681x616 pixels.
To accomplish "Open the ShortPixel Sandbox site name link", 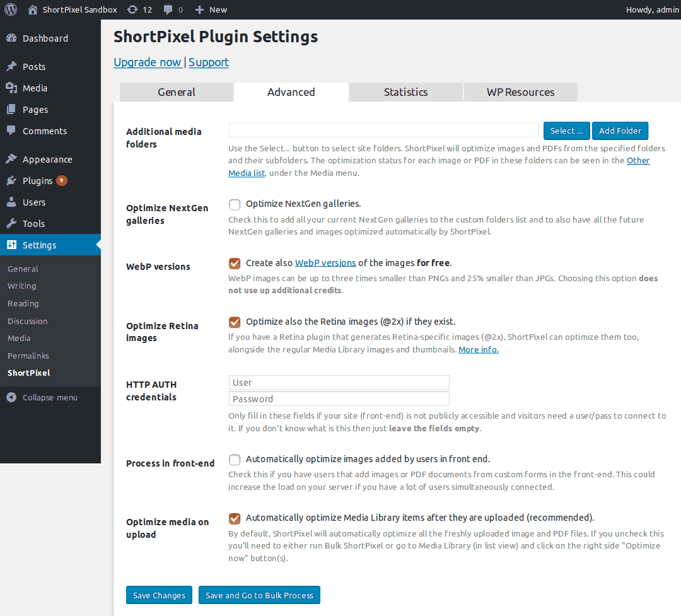I will tap(80, 9).
